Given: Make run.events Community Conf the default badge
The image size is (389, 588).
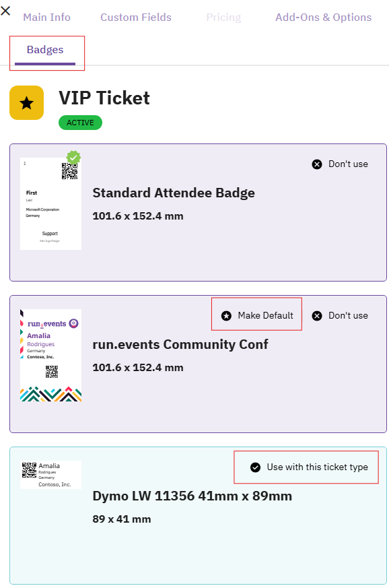Looking at the screenshot, I should [257, 316].
